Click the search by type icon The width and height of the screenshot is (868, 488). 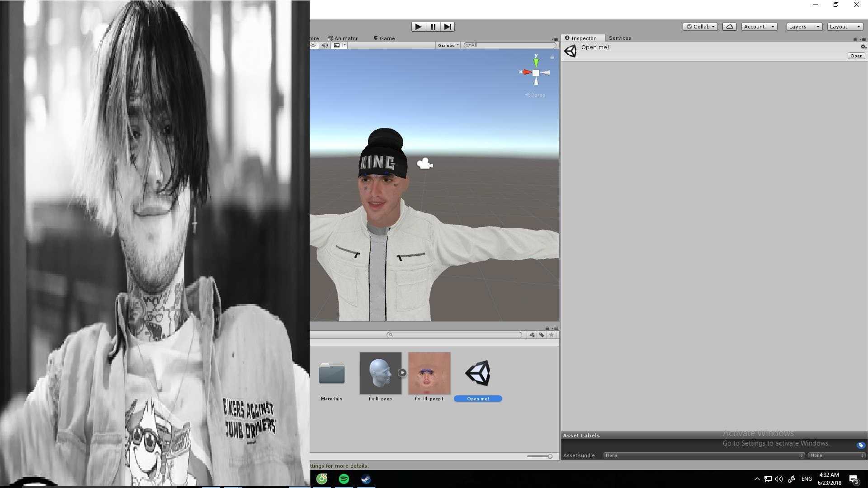[532, 335]
